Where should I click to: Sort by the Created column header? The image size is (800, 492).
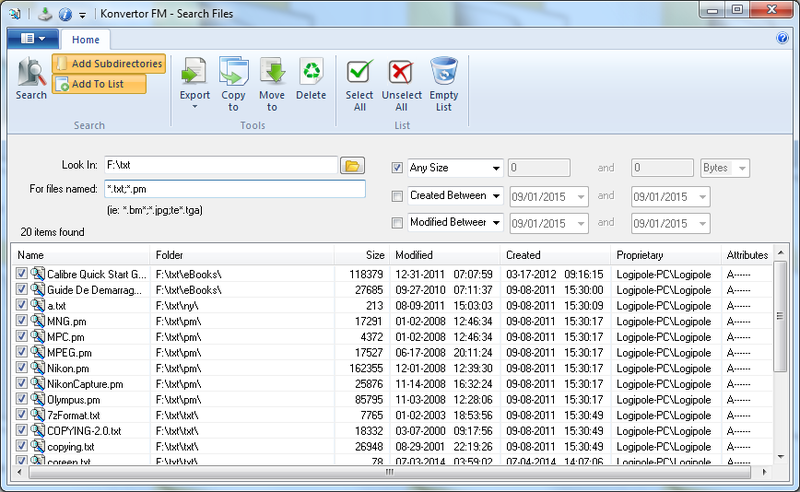click(x=555, y=255)
